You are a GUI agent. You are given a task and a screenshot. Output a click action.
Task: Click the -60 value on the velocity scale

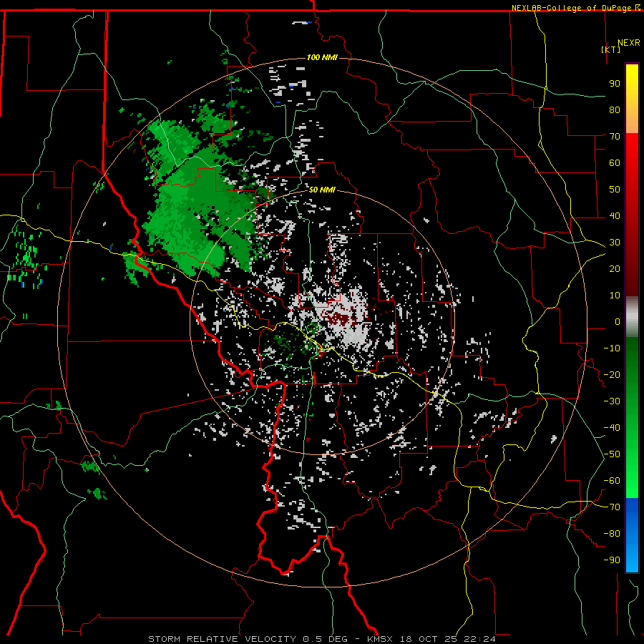click(x=612, y=481)
